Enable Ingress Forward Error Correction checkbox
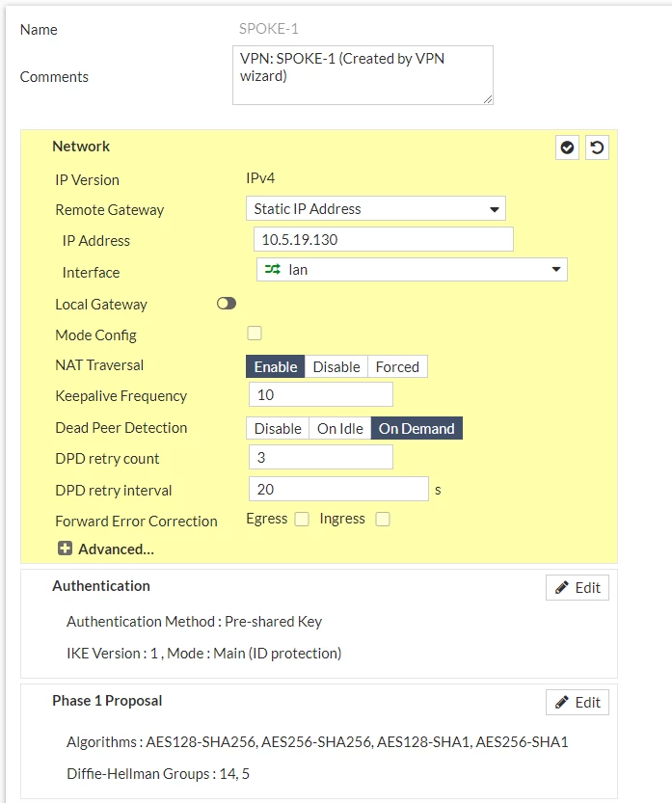The width and height of the screenshot is (672, 803). click(383, 520)
